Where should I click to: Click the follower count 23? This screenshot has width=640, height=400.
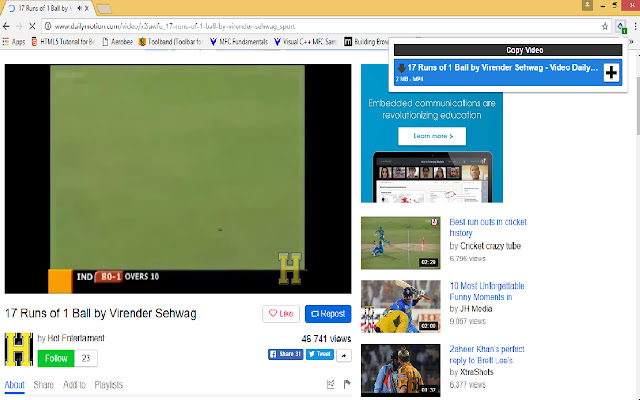86,358
